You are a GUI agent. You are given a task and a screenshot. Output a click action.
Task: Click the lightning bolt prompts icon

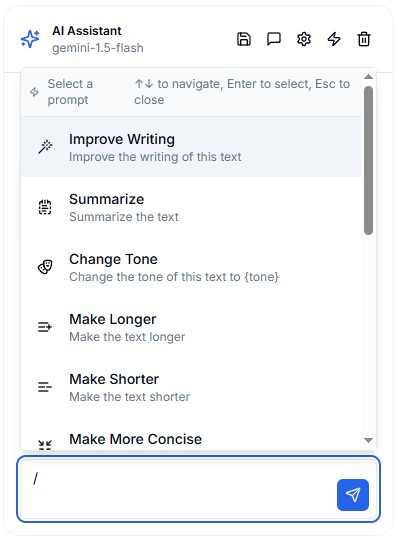334,39
